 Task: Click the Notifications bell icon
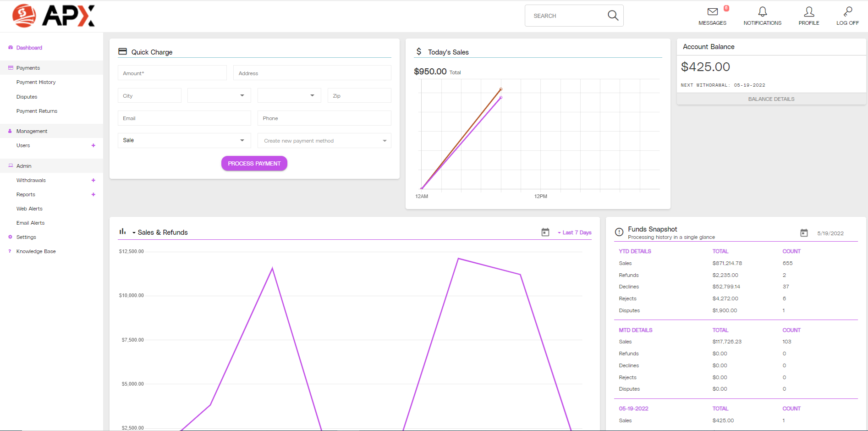click(x=762, y=12)
